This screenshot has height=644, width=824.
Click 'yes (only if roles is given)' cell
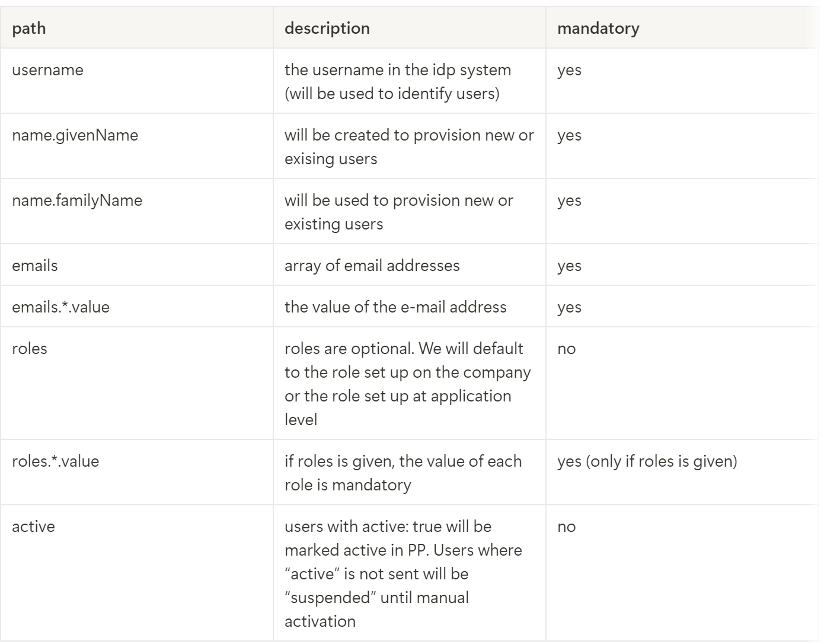647,461
